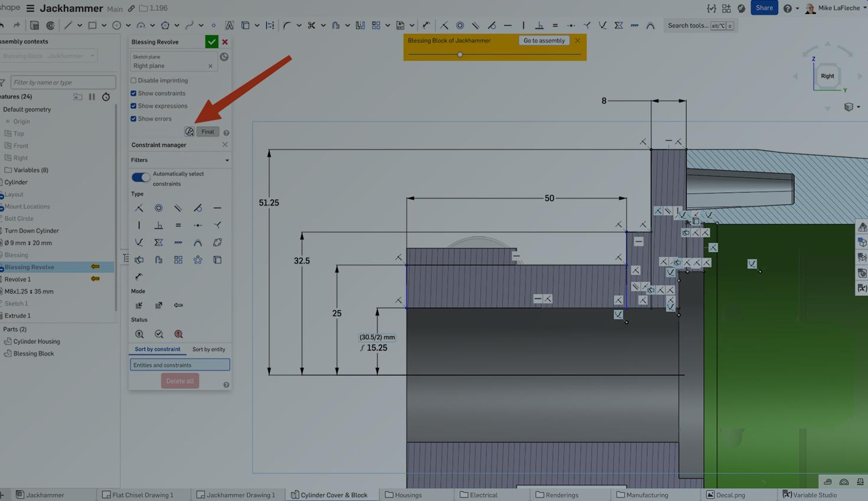Toggle Automatically select constraints switch
Image resolution: width=868 pixels, height=501 pixels.
pos(141,177)
